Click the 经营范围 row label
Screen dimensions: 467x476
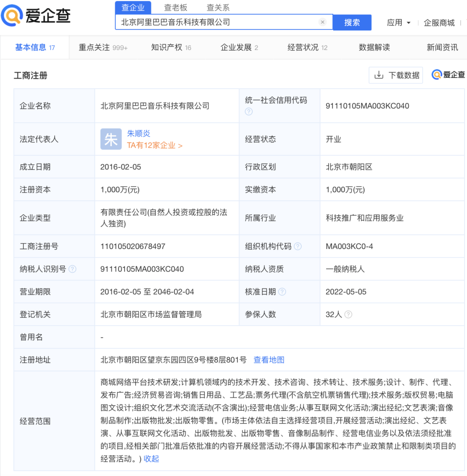click(x=35, y=421)
